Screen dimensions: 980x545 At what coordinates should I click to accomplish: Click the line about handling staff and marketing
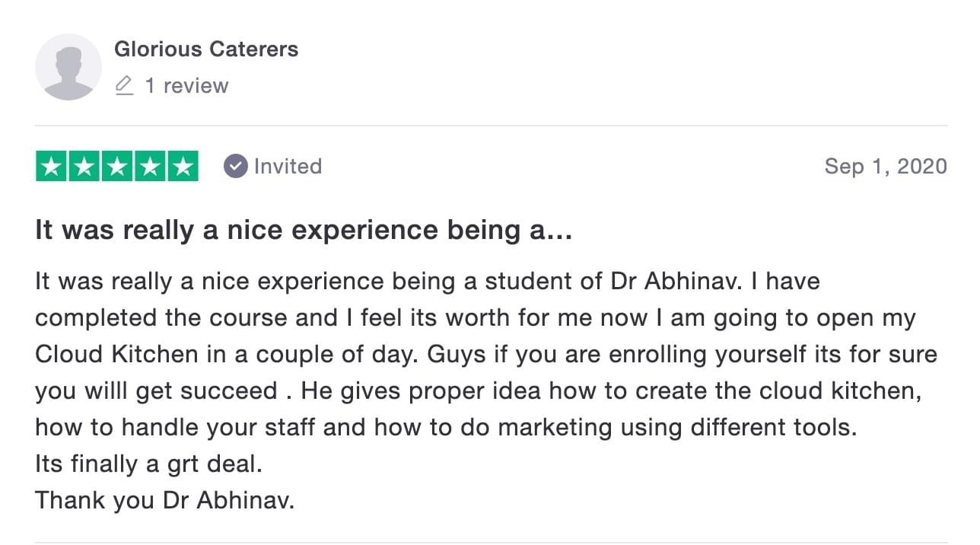click(446, 428)
